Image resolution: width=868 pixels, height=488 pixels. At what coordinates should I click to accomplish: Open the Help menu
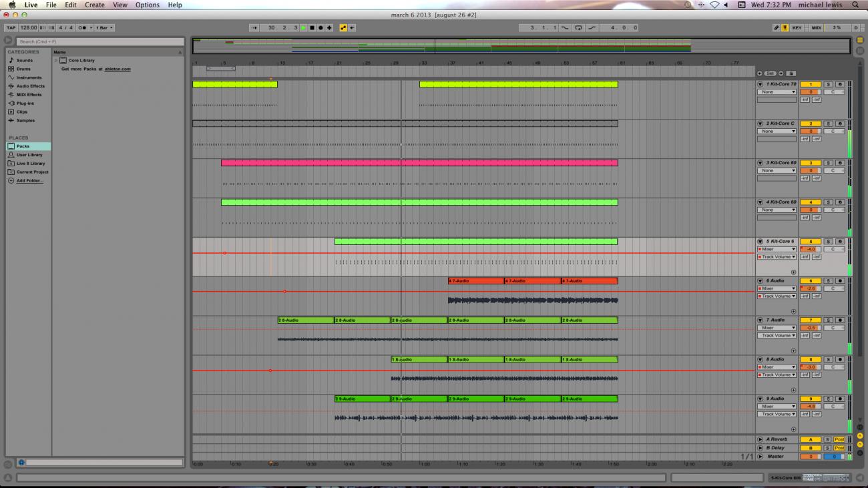tap(174, 5)
